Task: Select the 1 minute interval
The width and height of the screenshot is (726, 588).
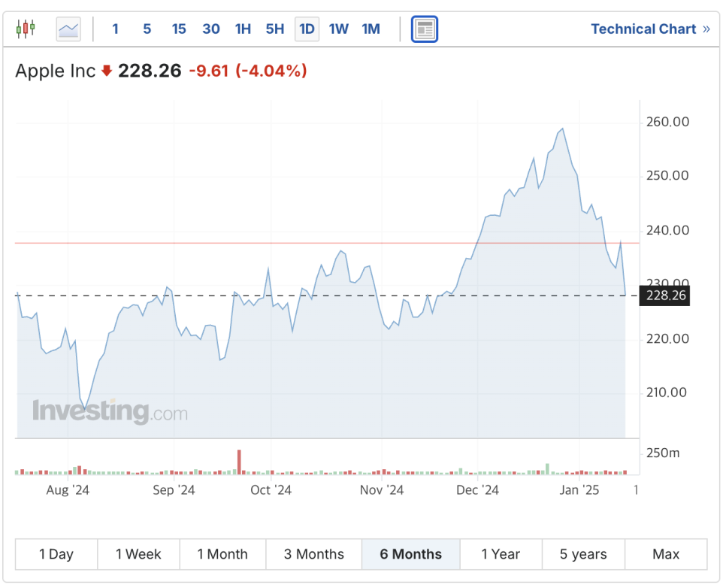Action: [x=115, y=29]
